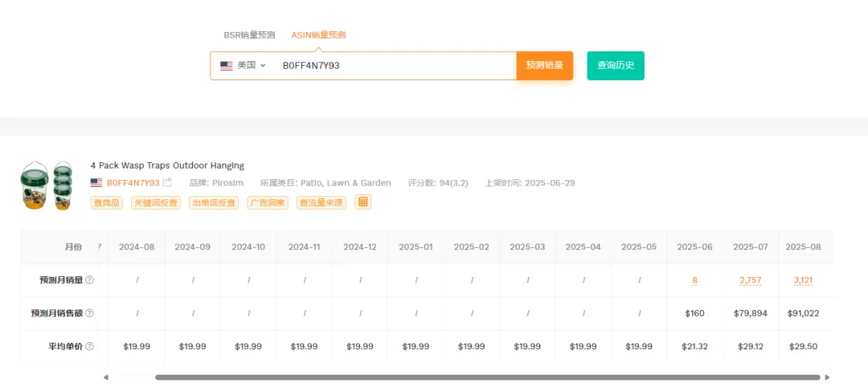Click the 查询历史 button

coord(616,65)
